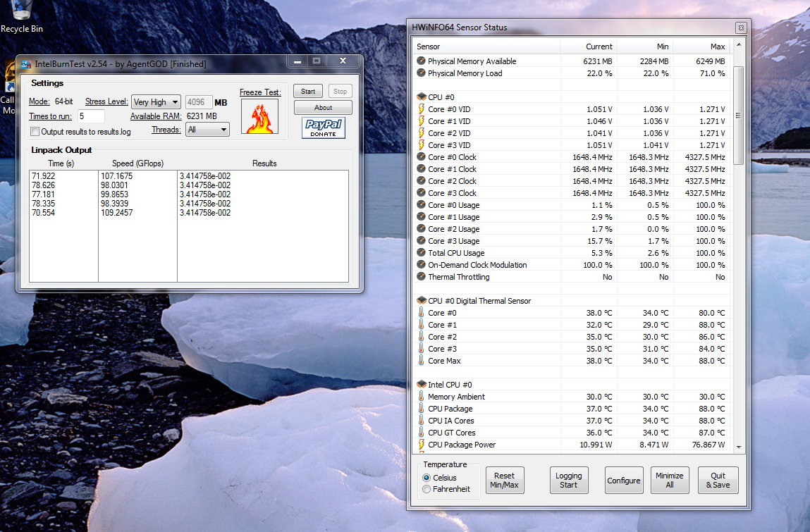Click the Thermal Throttling sensor icon
Screen dimensions: 810x532
pos(421,276)
